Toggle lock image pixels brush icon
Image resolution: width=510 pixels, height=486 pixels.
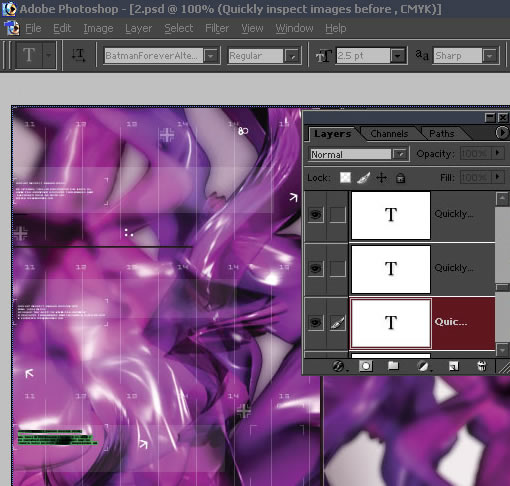[363, 178]
